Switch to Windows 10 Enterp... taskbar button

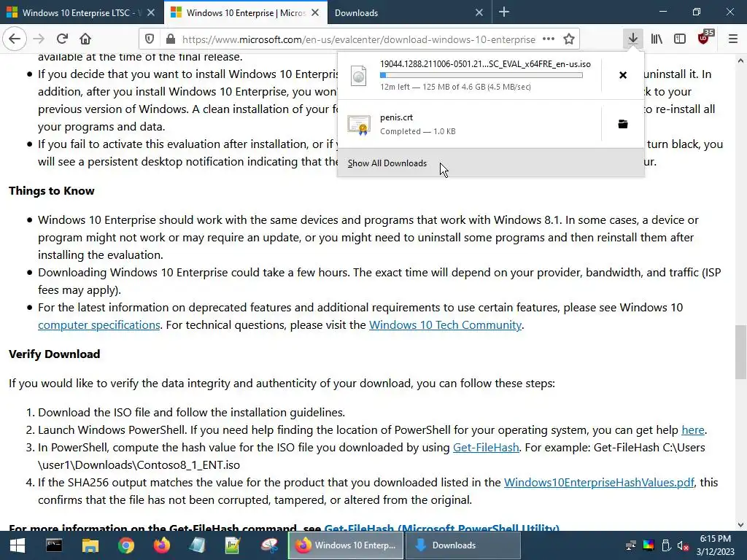point(346,545)
